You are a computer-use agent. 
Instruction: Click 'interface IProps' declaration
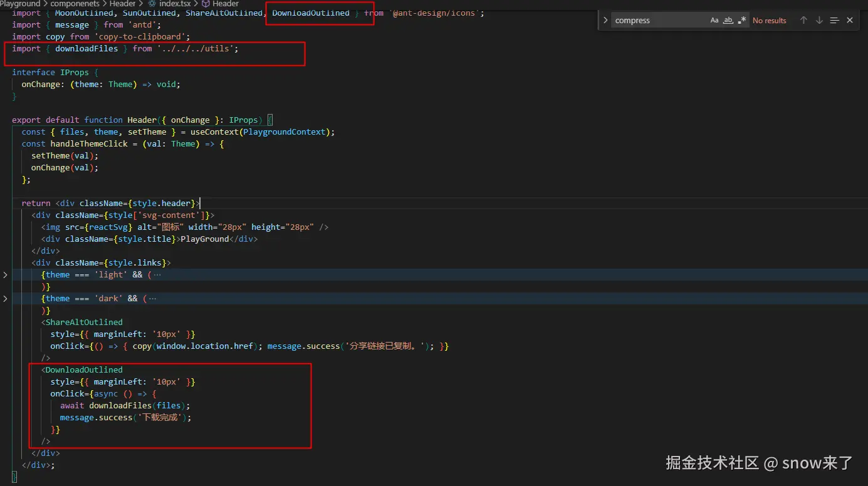coord(50,72)
